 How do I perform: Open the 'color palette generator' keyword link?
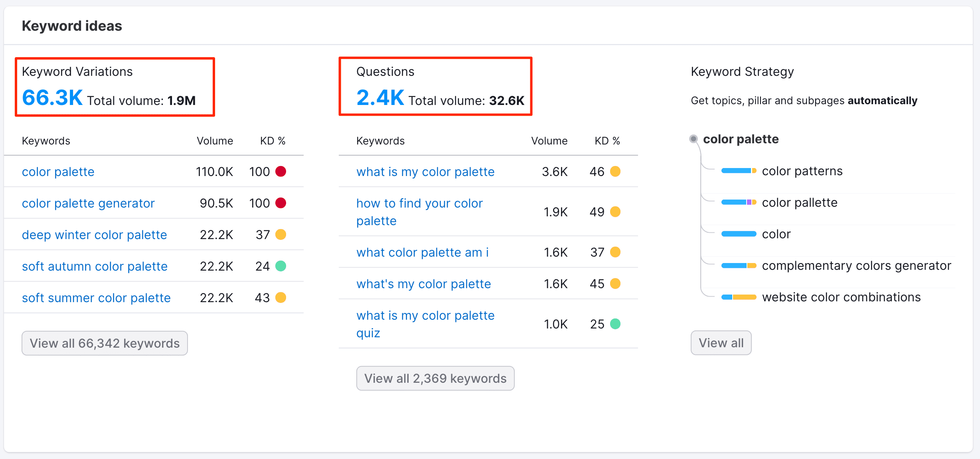point(88,203)
